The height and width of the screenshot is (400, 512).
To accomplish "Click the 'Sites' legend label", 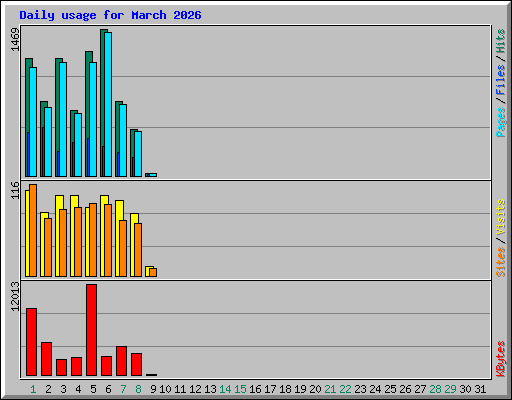I will click(500, 262).
